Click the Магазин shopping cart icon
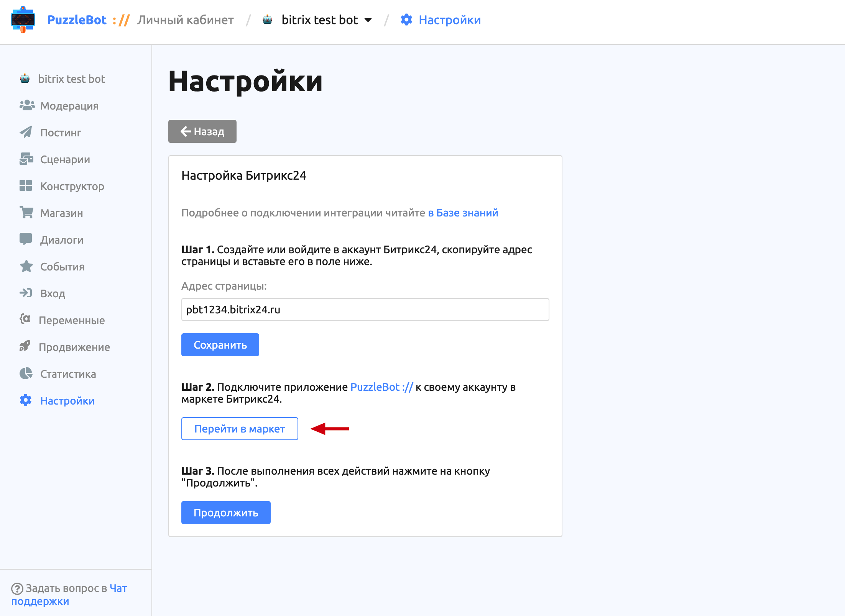845x616 pixels. [x=26, y=213]
